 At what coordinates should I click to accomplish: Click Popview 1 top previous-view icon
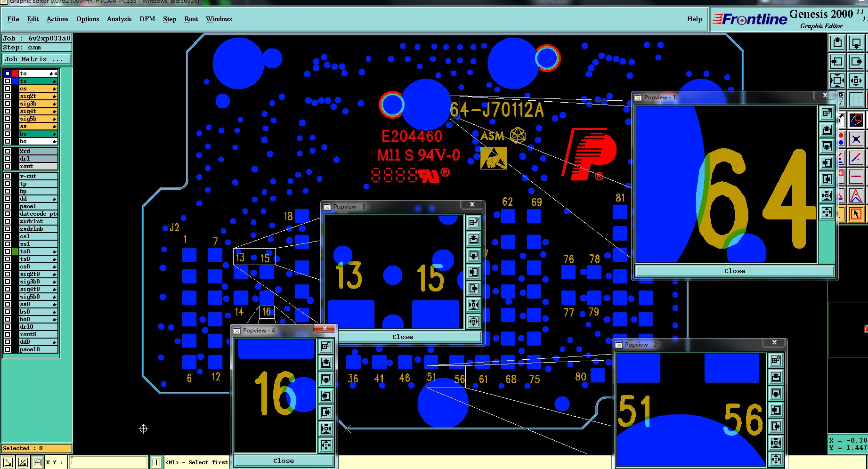point(827,113)
